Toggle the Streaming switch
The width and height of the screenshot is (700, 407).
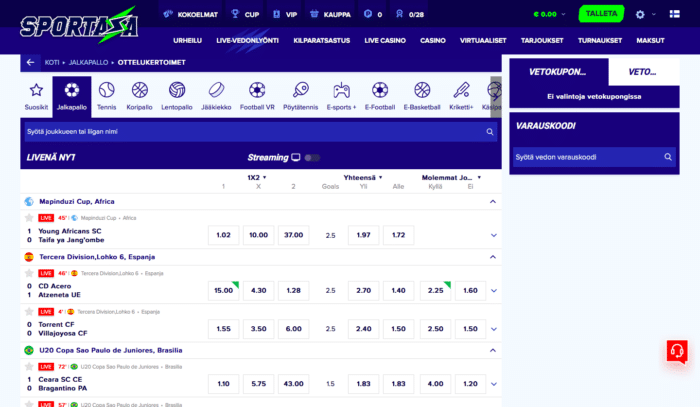(x=312, y=158)
